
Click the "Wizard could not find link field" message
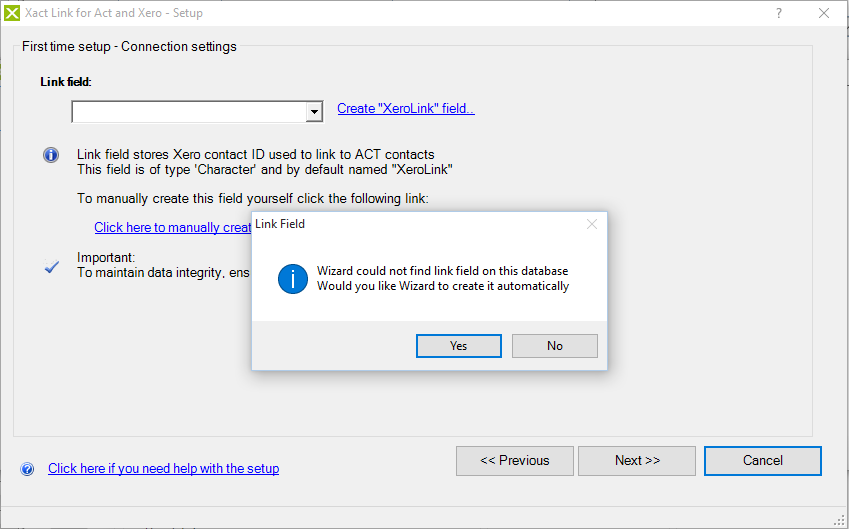(x=442, y=271)
